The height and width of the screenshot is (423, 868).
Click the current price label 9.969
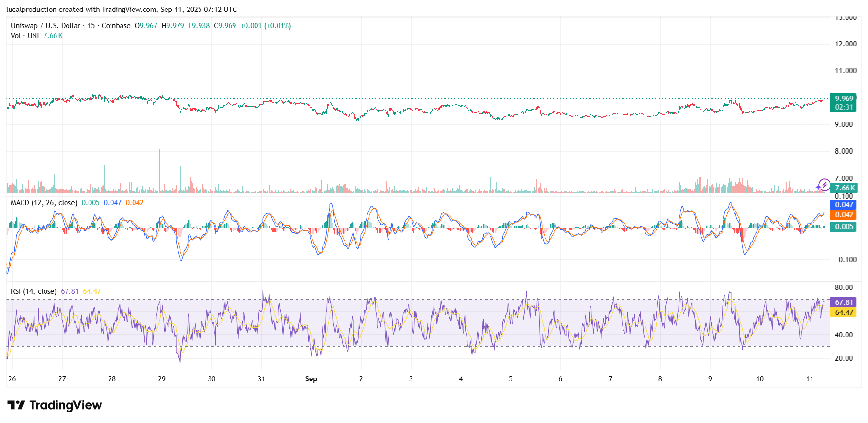click(x=844, y=99)
